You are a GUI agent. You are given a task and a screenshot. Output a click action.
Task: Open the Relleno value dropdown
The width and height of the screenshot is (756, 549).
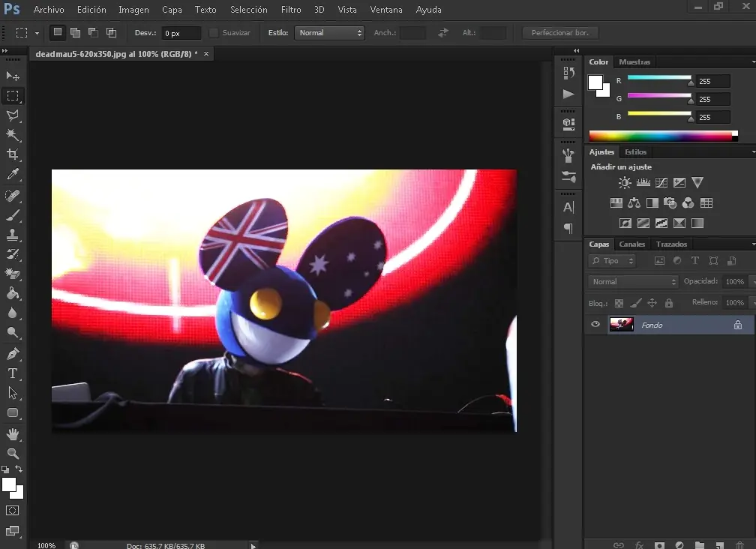pos(751,303)
